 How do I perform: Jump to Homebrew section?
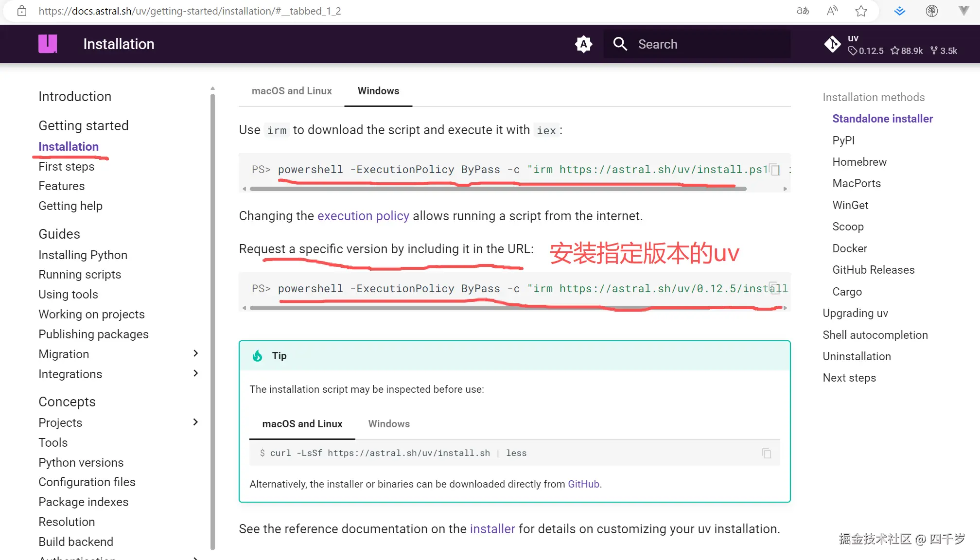(x=859, y=162)
